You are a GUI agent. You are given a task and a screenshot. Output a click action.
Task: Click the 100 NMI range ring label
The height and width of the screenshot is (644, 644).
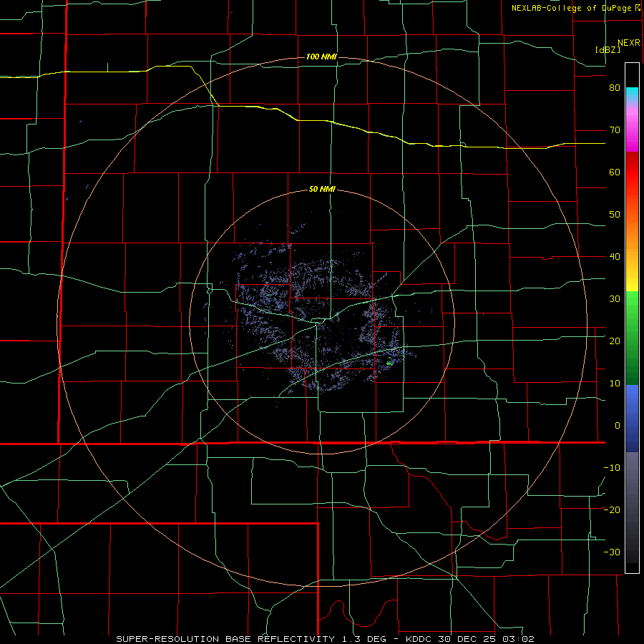321,57
